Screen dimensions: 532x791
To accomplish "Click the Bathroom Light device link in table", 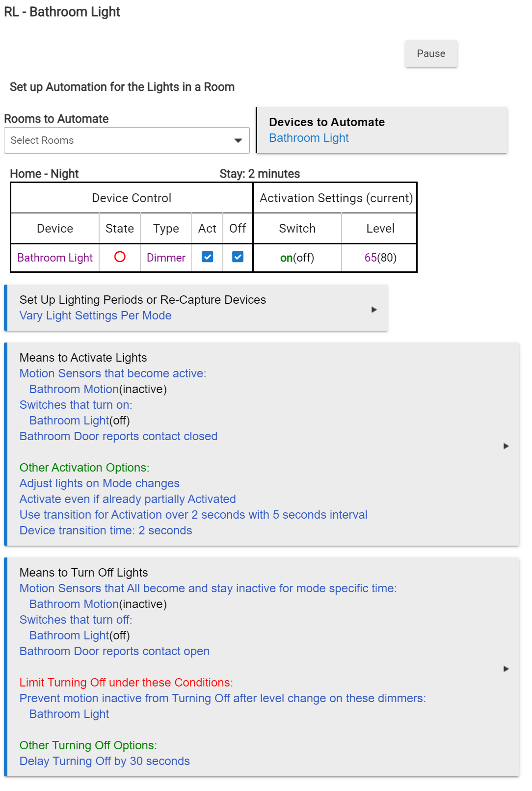I will (x=55, y=258).
